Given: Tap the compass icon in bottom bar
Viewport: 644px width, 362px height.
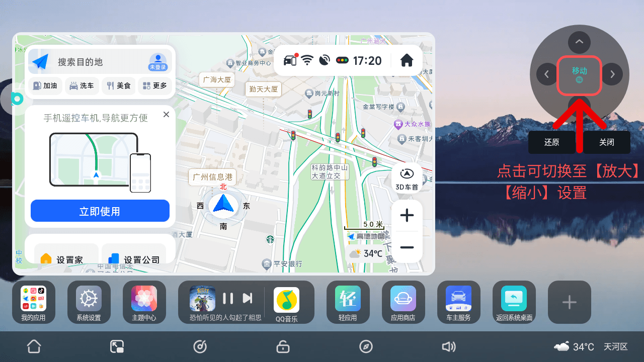Looking at the screenshot, I should pos(366,346).
